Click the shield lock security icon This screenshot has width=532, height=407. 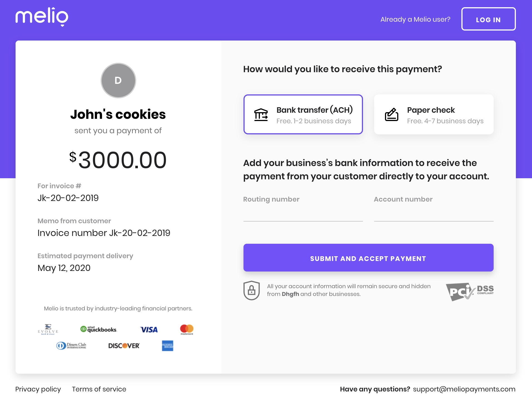click(252, 290)
